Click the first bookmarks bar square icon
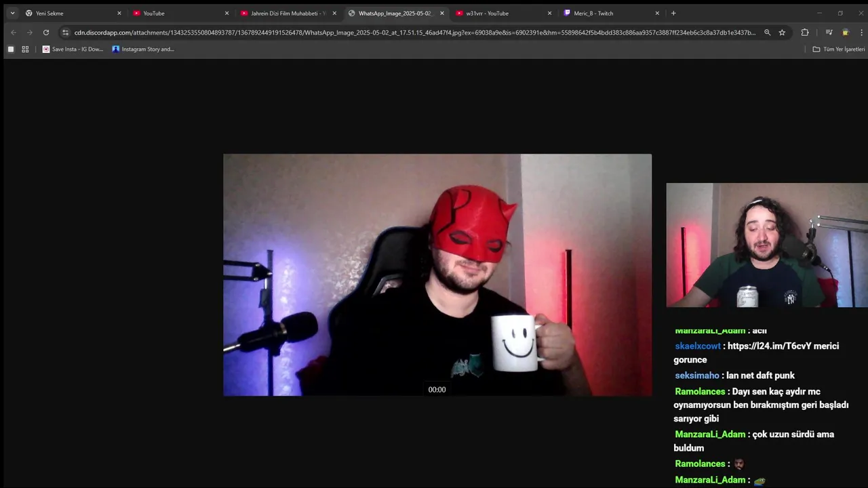Image resolution: width=868 pixels, height=488 pixels. (x=10, y=49)
